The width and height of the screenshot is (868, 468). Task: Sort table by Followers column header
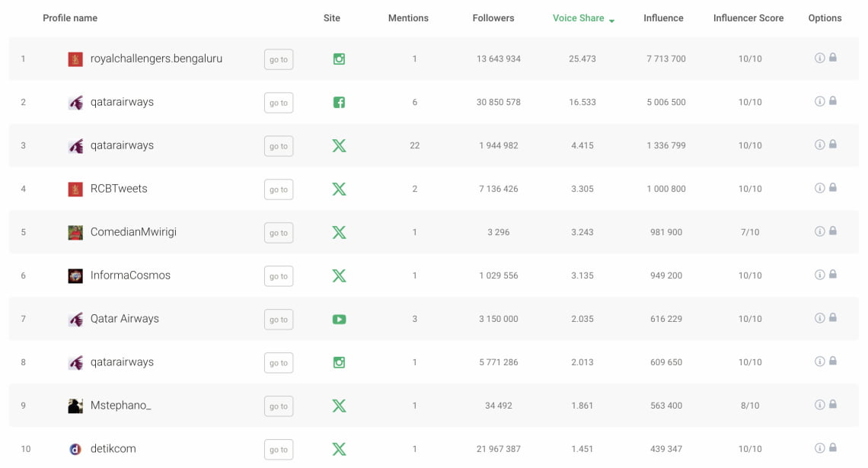click(493, 18)
